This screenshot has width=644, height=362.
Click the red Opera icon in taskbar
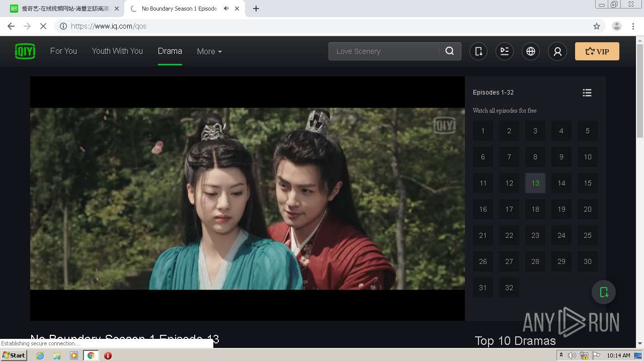point(108,355)
